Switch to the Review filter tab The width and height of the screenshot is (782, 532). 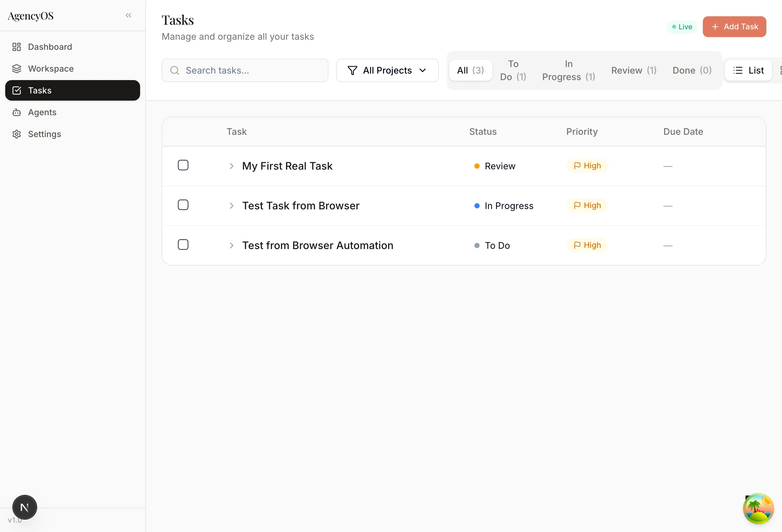[x=634, y=70]
